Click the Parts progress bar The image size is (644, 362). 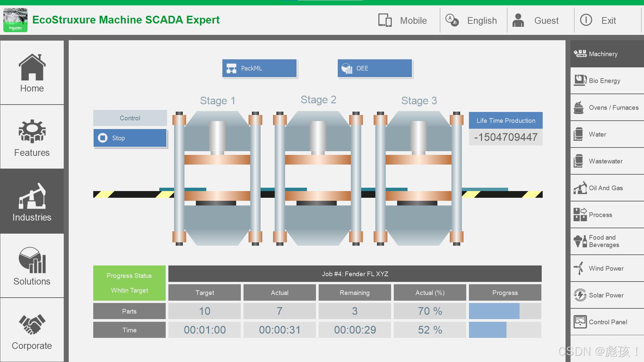(505, 311)
